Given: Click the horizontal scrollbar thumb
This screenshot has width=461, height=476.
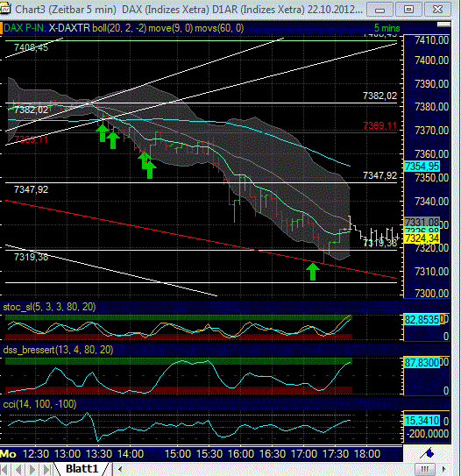Looking at the screenshot, I should pyautogui.click(x=424, y=469).
